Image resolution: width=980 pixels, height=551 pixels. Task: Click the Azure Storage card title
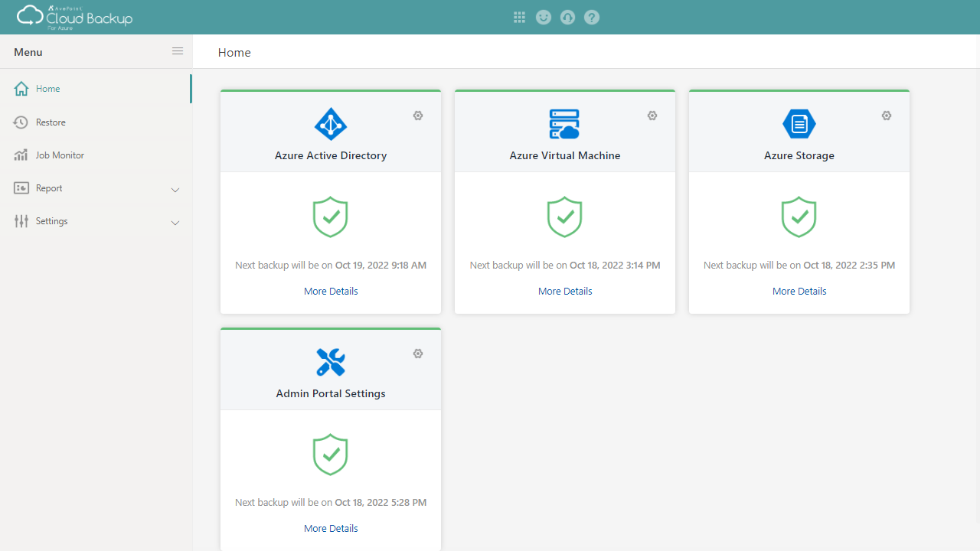pyautogui.click(x=799, y=155)
